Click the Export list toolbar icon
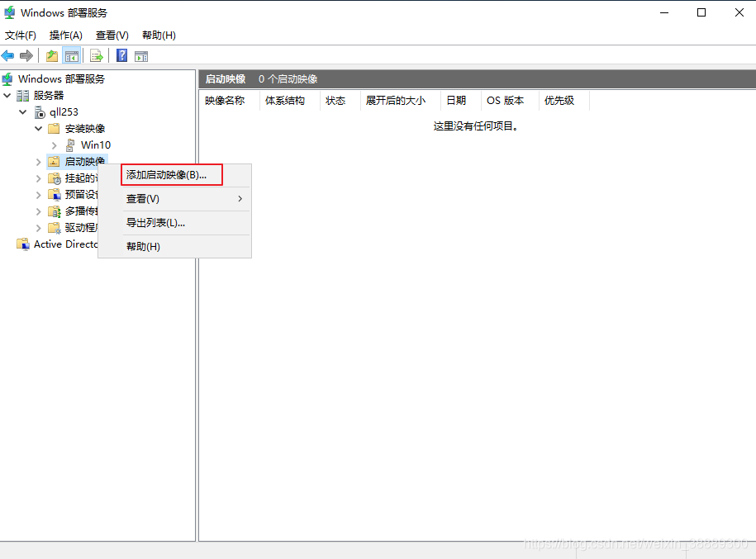The width and height of the screenshot is (756, 559). (97, 56)
